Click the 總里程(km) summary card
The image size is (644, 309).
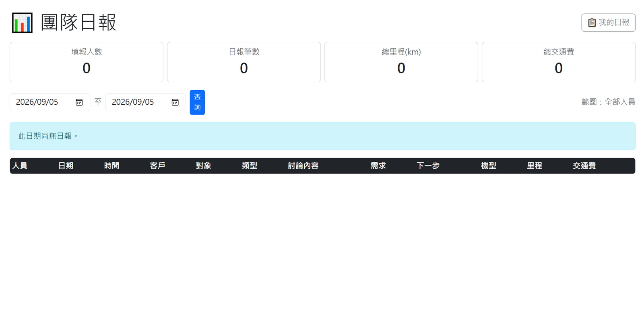pyautogui.click(x=401, y=62)
